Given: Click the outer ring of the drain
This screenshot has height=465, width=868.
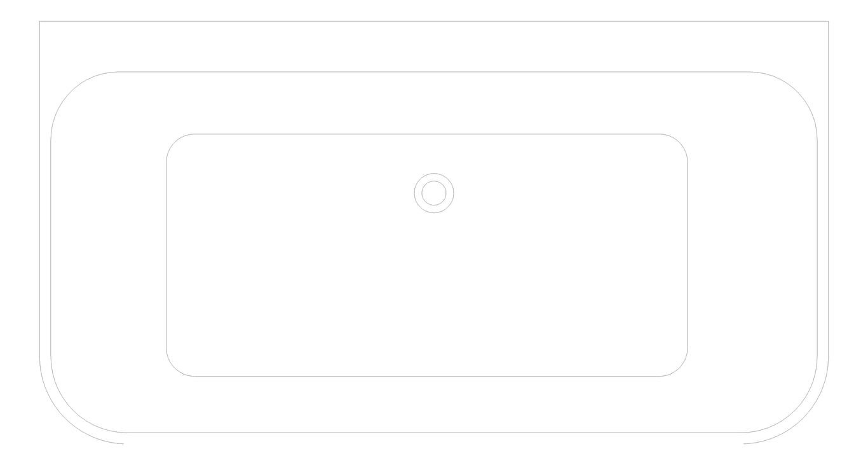Looking at the screenshot, I should coord(434,174).
